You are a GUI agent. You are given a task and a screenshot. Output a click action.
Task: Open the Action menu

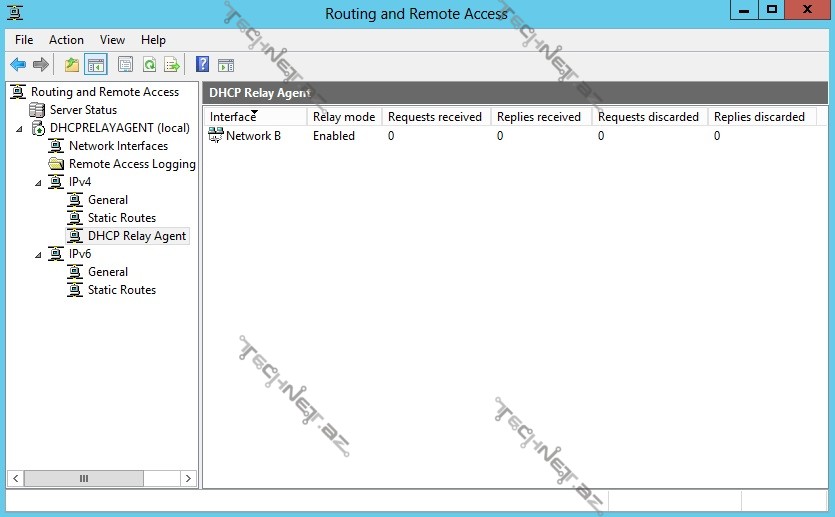(66, 40)
